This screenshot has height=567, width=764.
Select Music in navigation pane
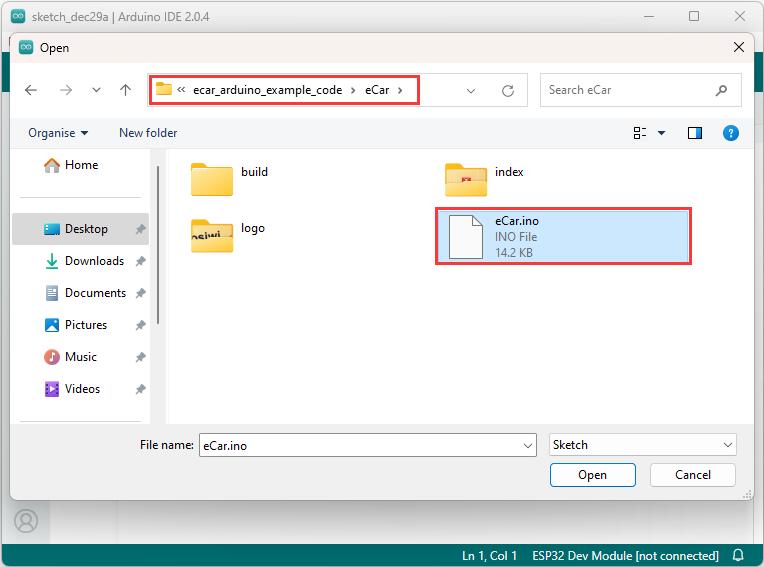pyautogui.click(x=70, y=357)
